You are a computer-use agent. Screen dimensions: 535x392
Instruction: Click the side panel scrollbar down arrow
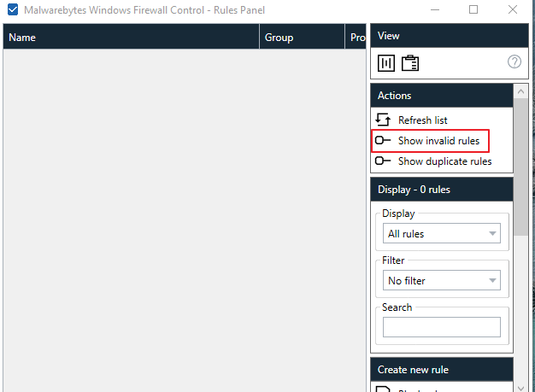tap(520, 388)
